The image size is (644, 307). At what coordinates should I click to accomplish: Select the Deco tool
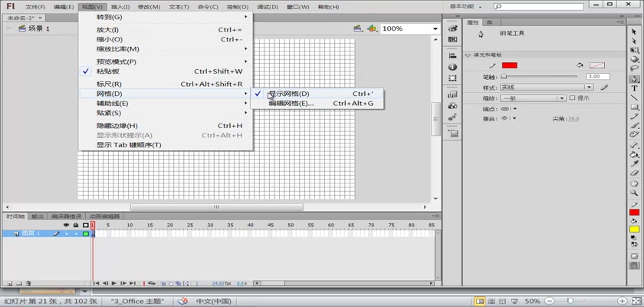[634, 135]
